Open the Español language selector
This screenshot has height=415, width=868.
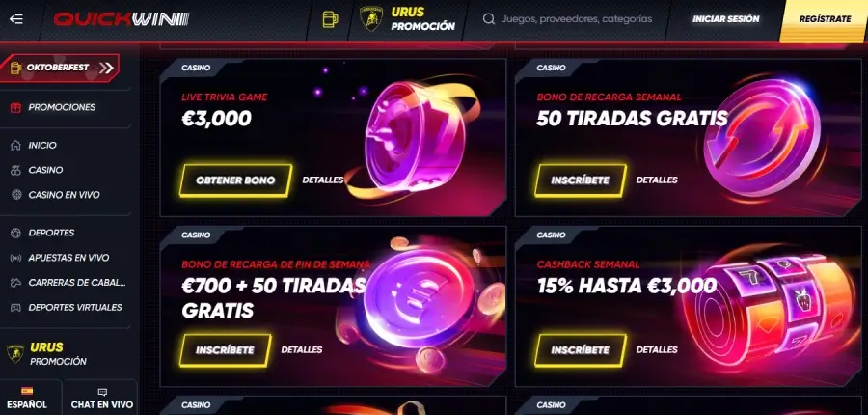[28, 399]
